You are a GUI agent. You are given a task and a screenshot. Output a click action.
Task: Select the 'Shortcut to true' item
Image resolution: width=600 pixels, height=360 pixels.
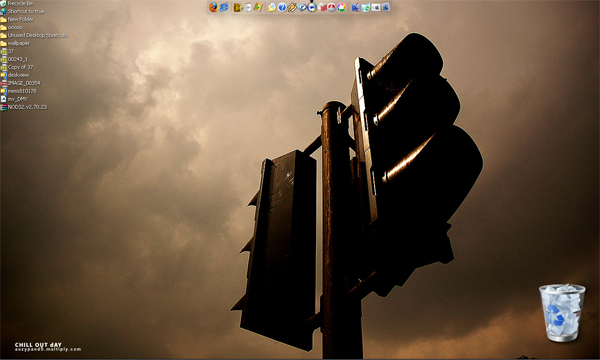(22, 11)
